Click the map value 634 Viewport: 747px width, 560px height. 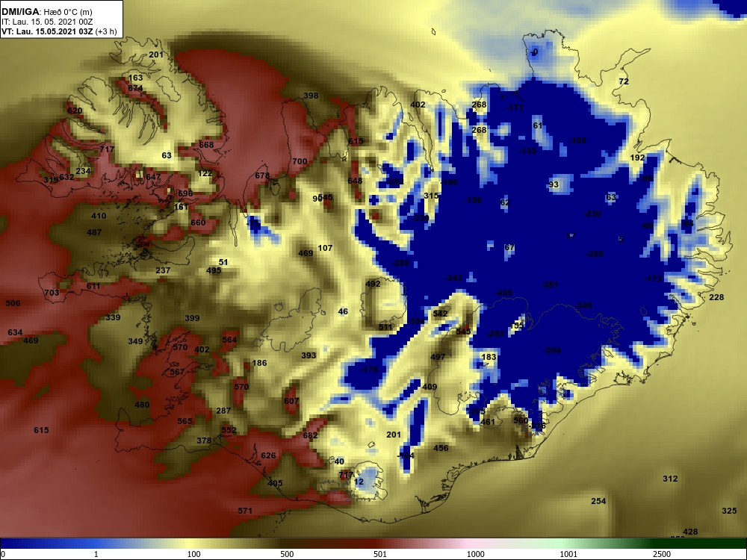pyautogui.click(x=15, y=332)
